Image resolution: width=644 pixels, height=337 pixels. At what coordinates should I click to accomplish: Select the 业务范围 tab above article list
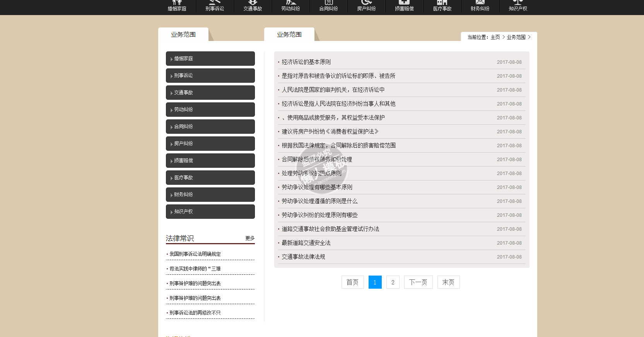[289, 34]
